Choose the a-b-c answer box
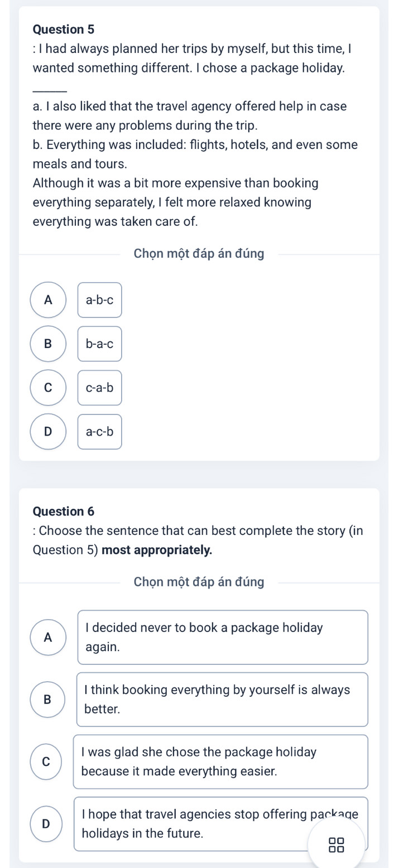This screenshot has width=399, height=868. [99, 300]
